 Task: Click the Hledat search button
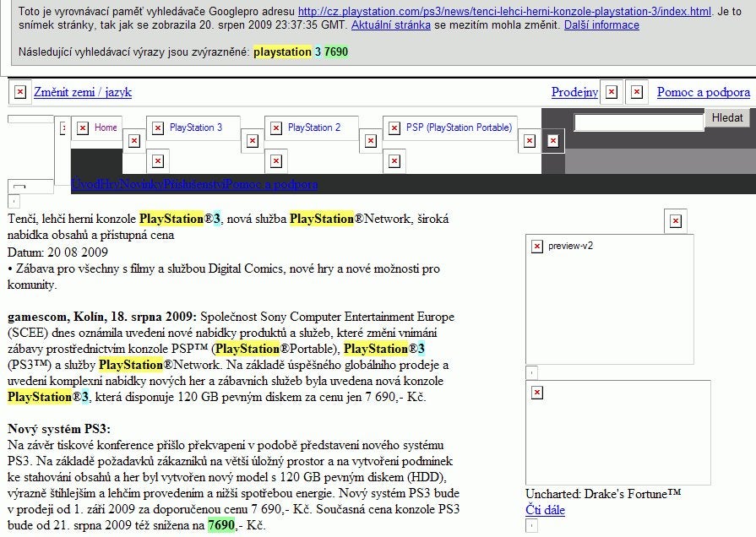pos(727,117)
